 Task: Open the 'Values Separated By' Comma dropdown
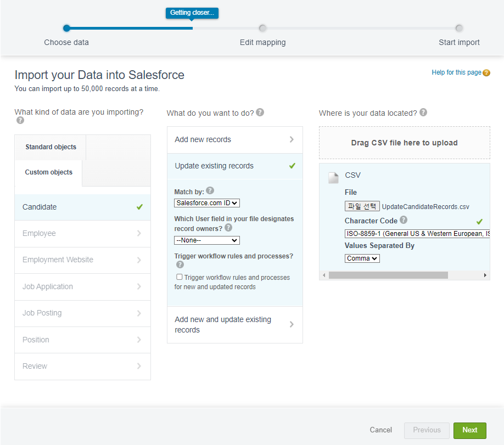coord(362,258)
